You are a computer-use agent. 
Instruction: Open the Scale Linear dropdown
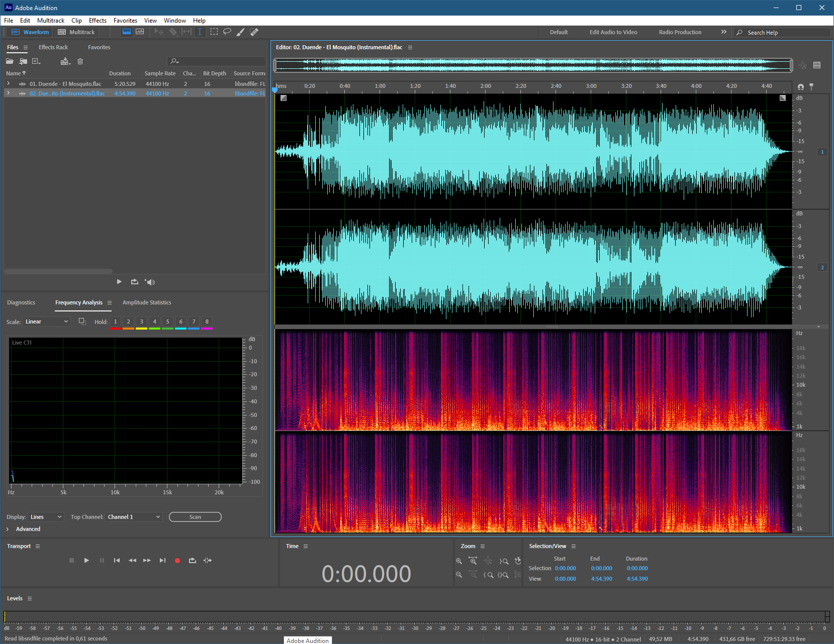(x=46, y=321)
